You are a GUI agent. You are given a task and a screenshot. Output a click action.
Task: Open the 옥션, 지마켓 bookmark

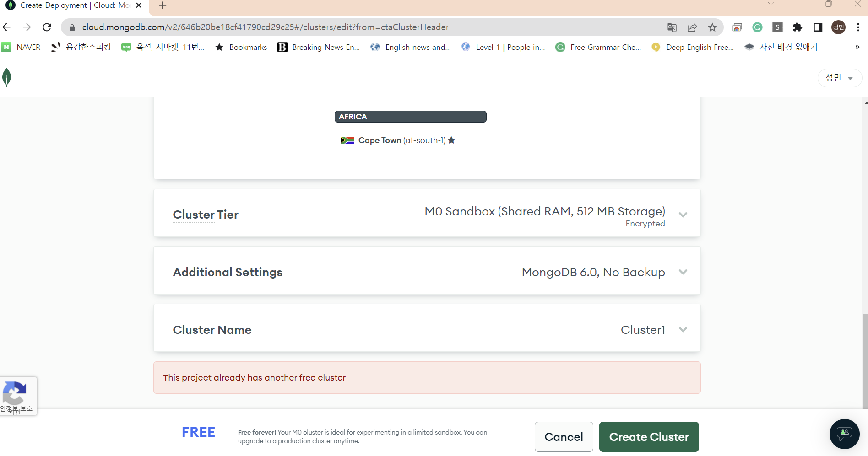163,47
